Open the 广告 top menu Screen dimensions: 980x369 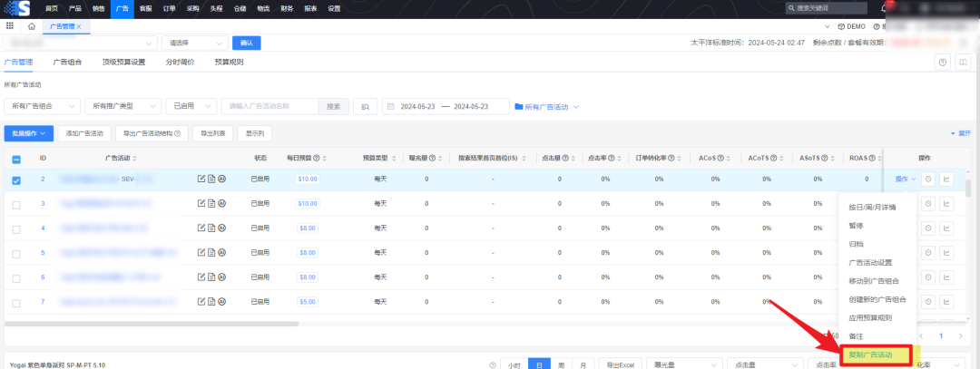click(x=122, y=9)
